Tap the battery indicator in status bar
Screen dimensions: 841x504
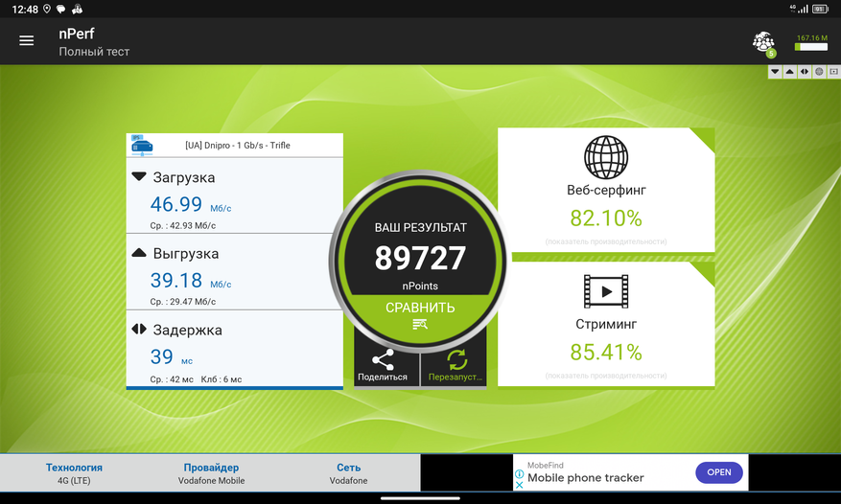pyautogui.click(x=820, y=9)
